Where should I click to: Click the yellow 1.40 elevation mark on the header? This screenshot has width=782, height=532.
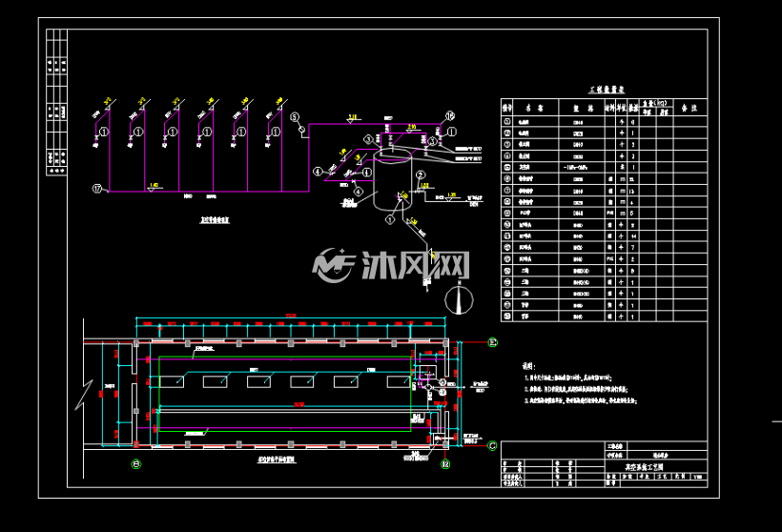coord(154,186)
